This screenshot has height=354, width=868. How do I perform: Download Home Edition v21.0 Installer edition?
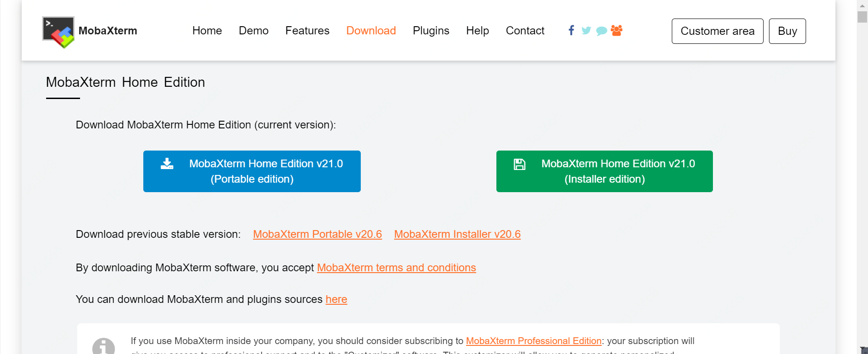(604, 171)
